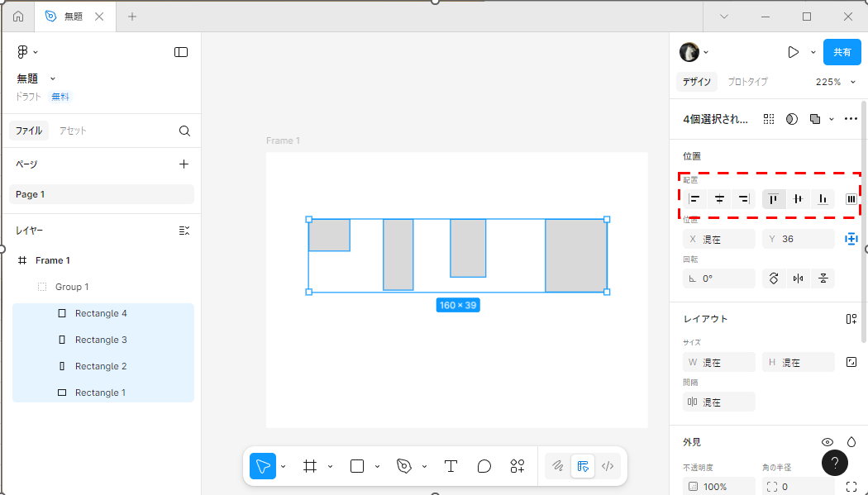Open the Figma main menu logo
Image resolution: width=868 pixels, height=495 pixels.
pos(22,52)
